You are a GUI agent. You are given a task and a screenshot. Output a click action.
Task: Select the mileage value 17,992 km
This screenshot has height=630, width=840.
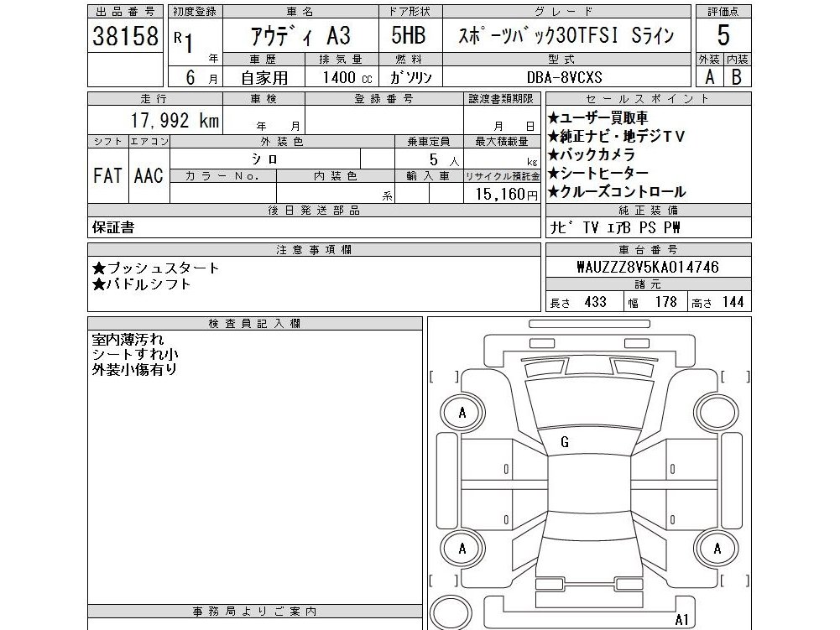(x=175, y=121)
